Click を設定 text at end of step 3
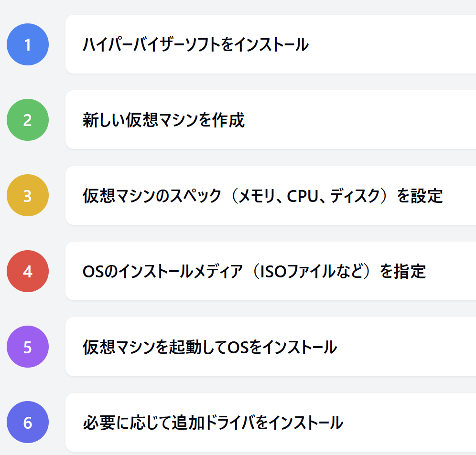 point(420,196)
